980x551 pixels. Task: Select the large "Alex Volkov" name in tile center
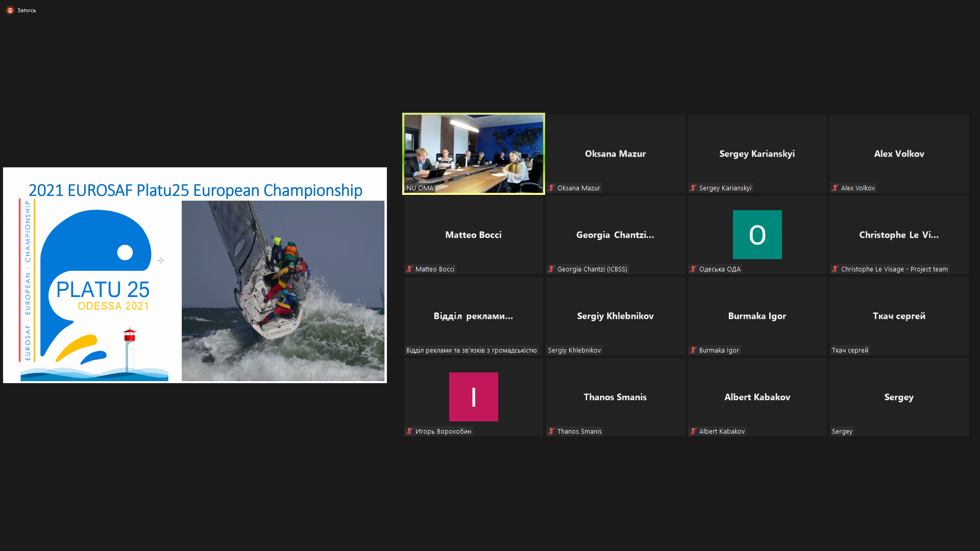(899, 154)
